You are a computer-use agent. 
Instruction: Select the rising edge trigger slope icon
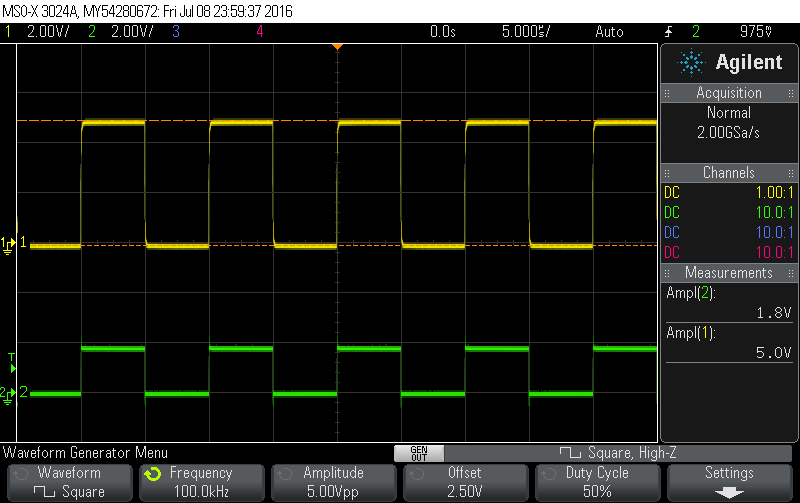tap(669, 31)
